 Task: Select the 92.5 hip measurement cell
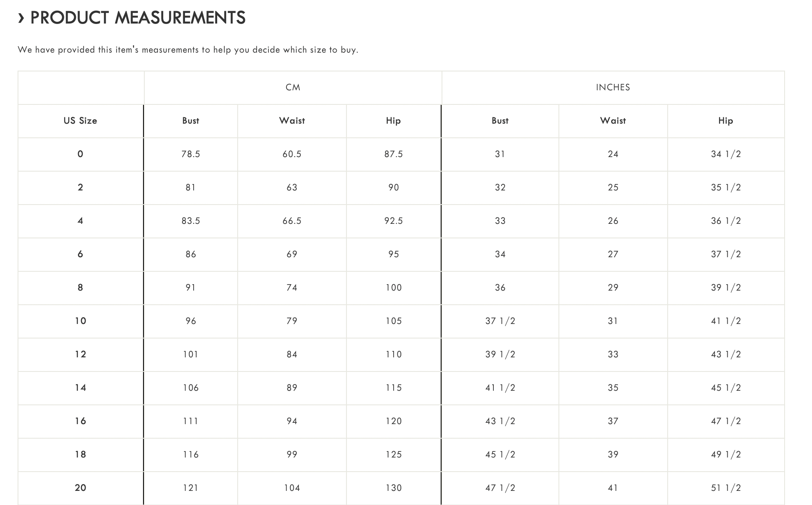coord(393,221)
